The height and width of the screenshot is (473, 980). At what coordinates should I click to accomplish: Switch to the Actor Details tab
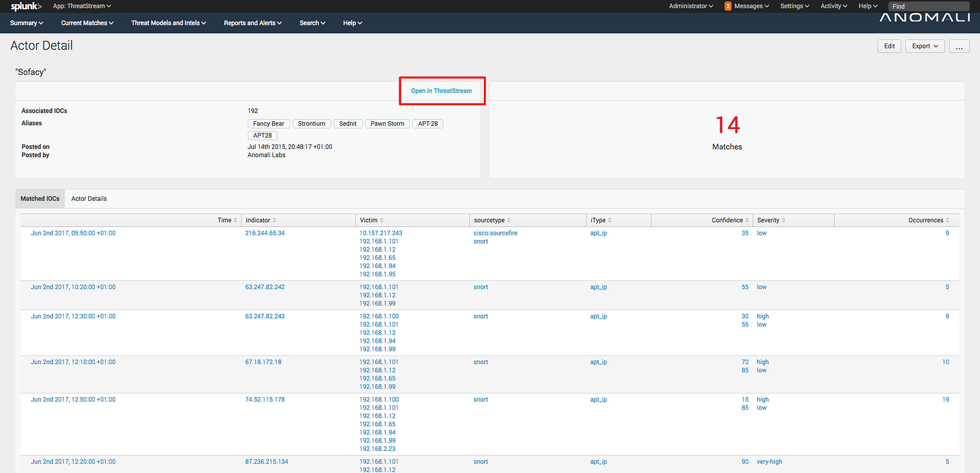pyautogui.click(x=89, y=199)
